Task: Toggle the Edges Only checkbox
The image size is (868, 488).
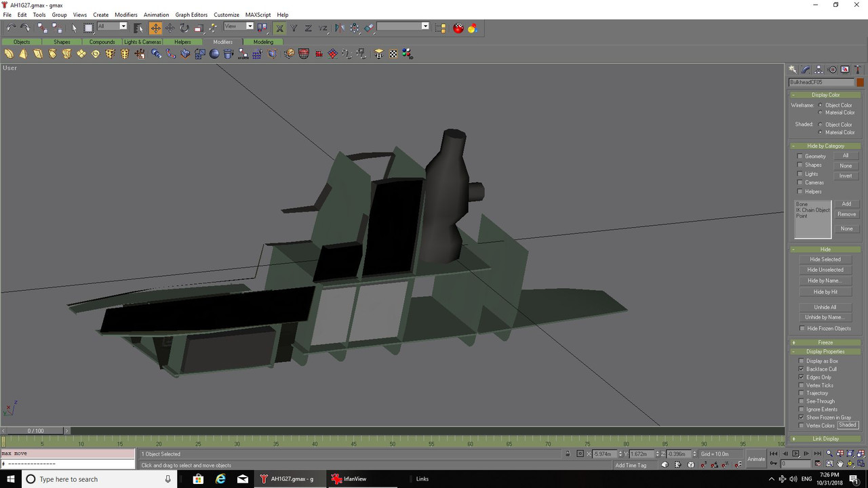Action: click(802, 378)
